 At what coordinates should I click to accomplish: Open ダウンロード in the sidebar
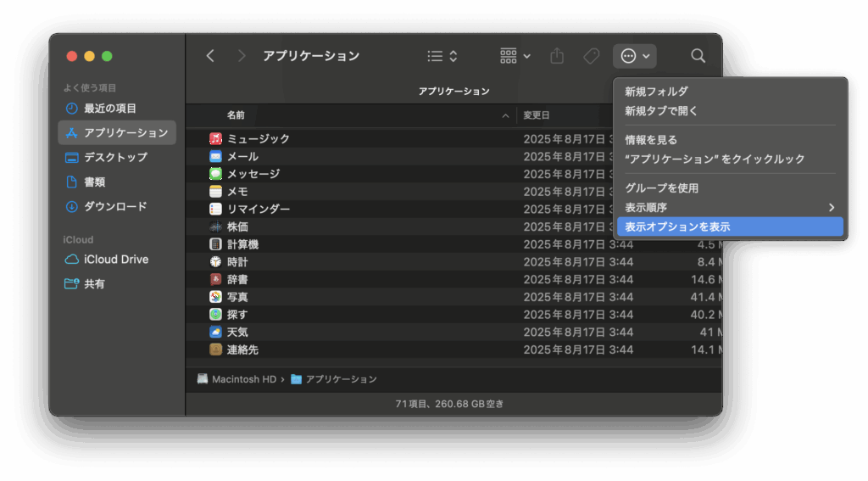[x=115, y=206]
